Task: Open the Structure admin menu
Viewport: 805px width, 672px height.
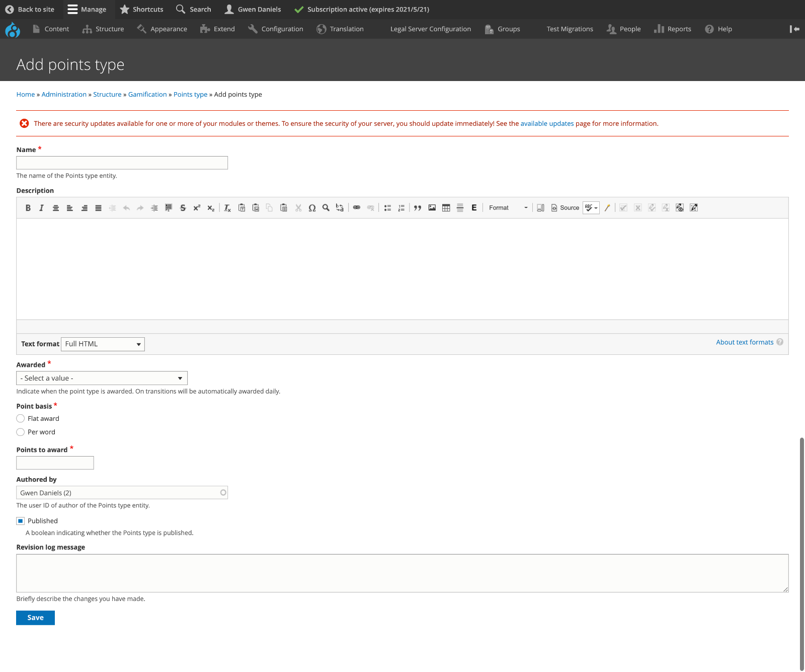Action: tap(103, 29)
